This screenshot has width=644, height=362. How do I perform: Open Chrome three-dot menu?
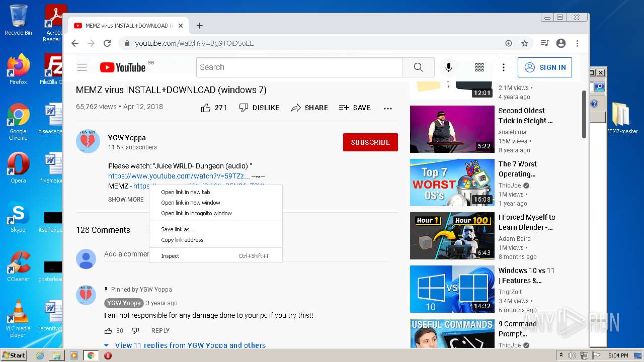coord(578,43)
